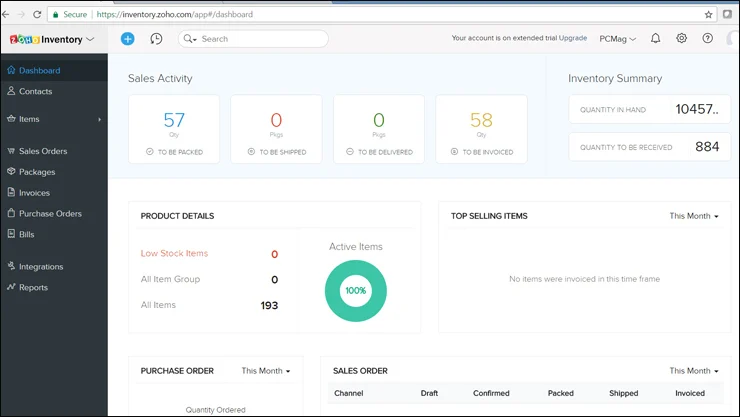Click the search magnifier filter icon
This screenshot has width=740, height=417.
190,39
